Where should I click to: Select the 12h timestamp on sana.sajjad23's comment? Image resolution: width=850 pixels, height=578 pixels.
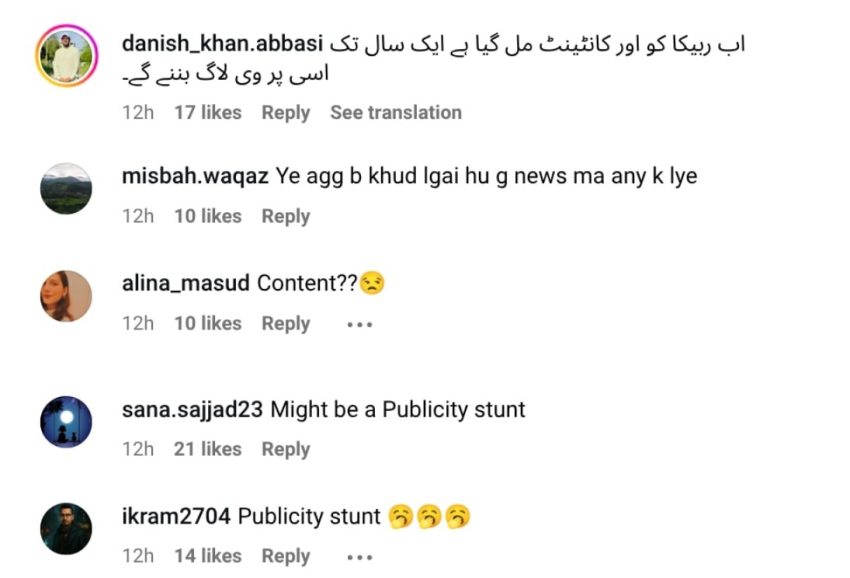coord(138,449)
